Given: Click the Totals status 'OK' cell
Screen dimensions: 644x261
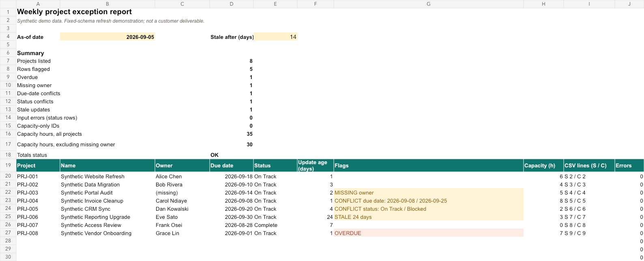Looking at the screenshot, I should [x=232, y=155].
